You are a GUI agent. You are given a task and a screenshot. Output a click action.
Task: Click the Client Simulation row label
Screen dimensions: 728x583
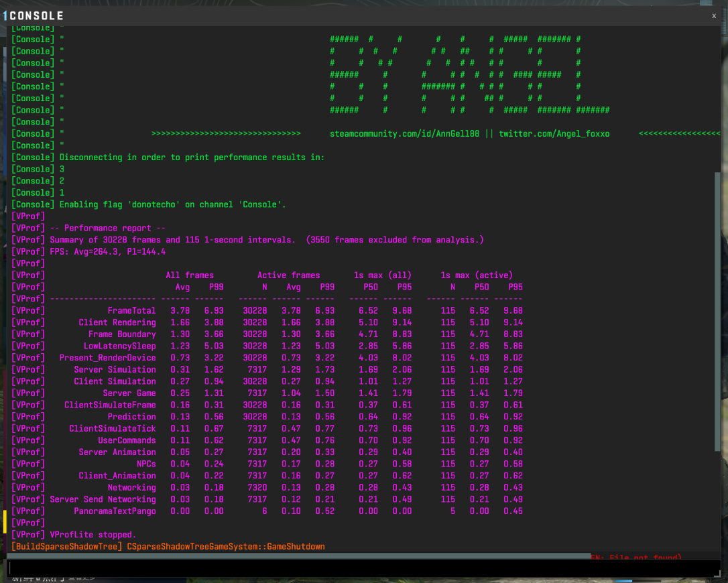coord(115,381)
